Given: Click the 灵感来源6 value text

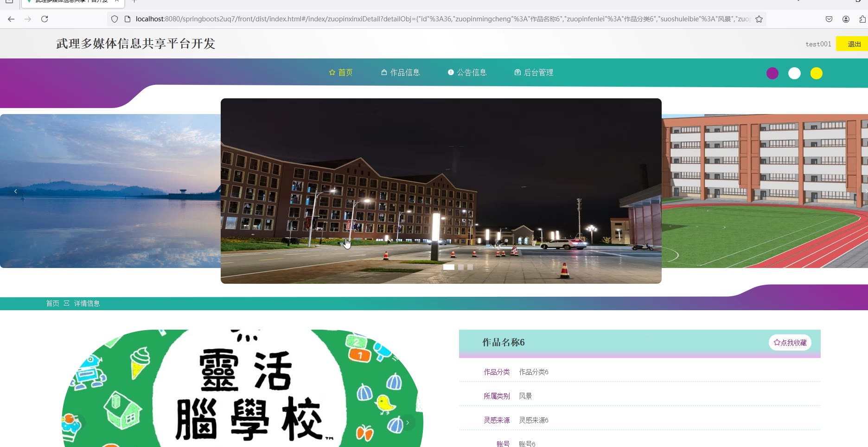Looking at the screenshot, I should tap(534, 420).
